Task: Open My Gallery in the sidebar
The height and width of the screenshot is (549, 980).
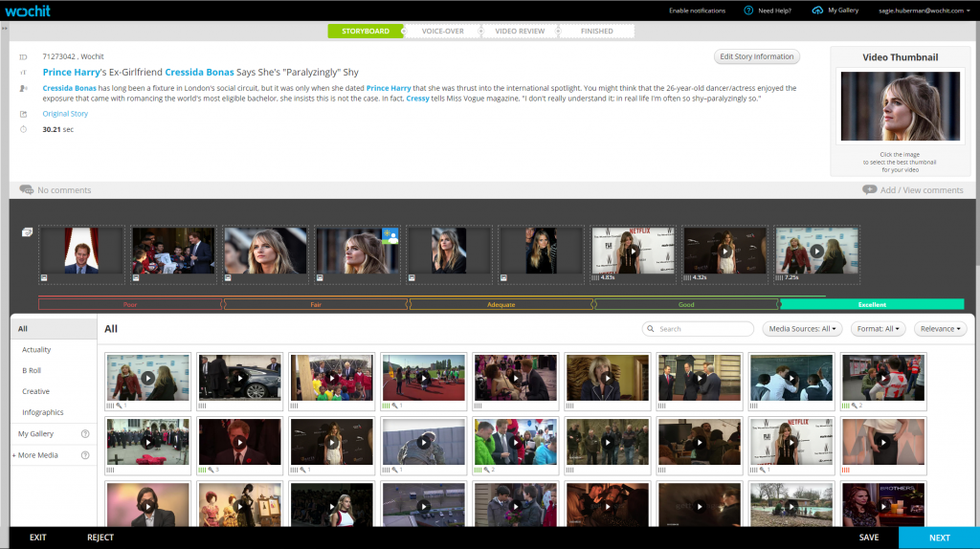Action: pos(35,433)
